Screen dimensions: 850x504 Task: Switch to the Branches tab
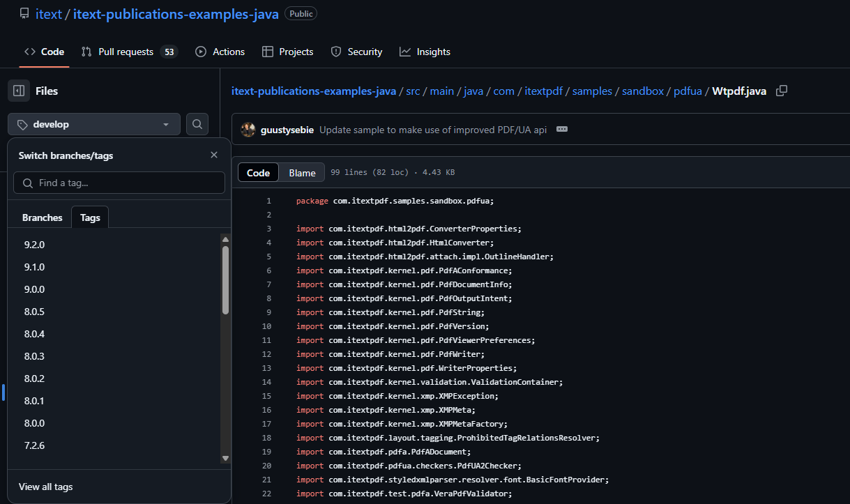pos(42,217)
